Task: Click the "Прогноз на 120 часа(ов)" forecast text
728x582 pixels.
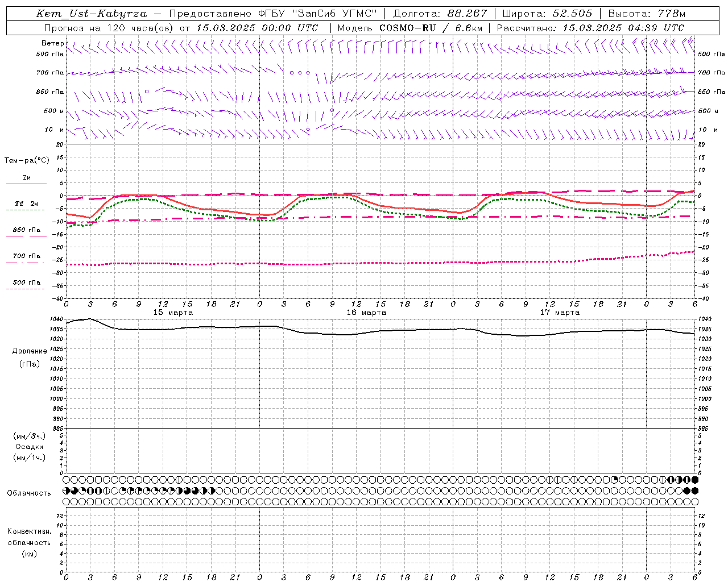Action: click(x=109, y=28)
